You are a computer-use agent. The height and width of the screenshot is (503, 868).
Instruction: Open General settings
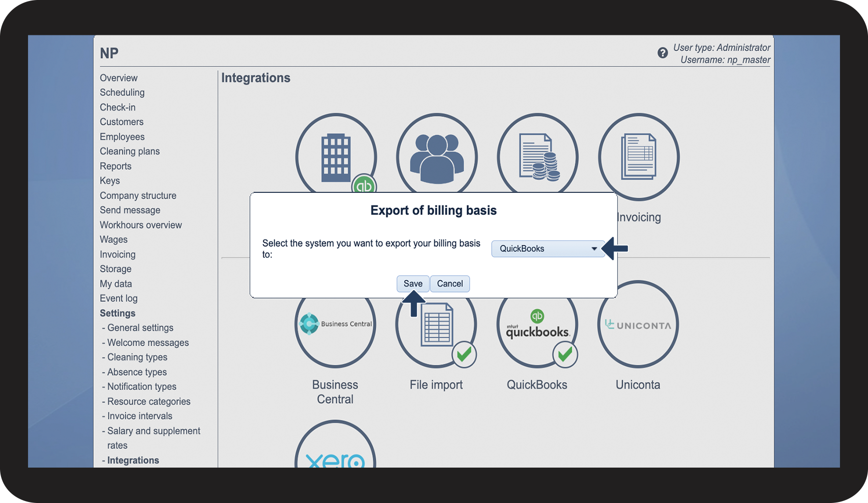pos(140,327)
